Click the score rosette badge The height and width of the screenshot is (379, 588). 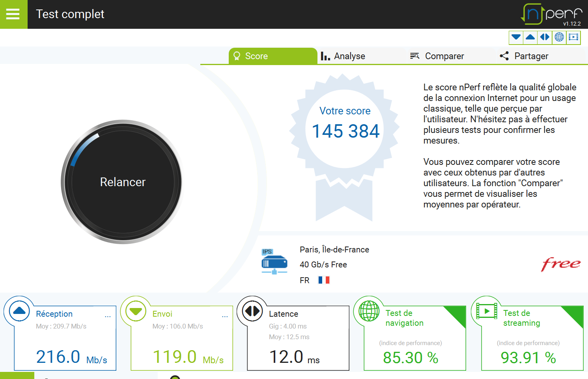pyautogui.click(x=344, y=147)
